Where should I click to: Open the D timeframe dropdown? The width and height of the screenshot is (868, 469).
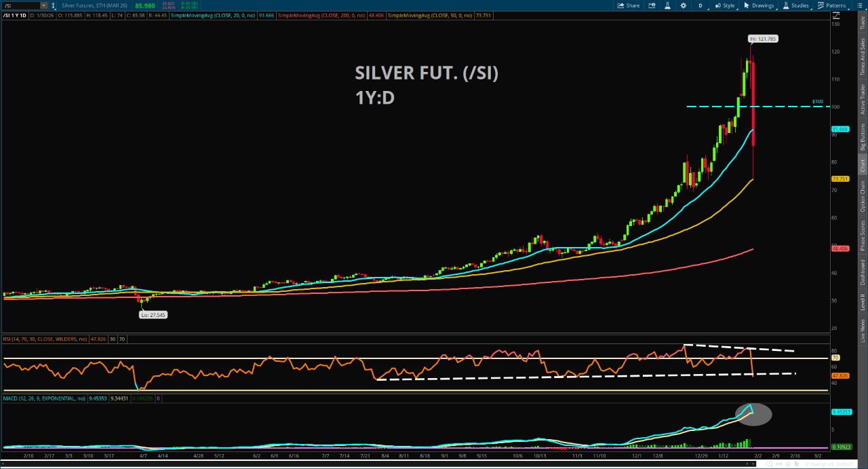tap(700, 5)
